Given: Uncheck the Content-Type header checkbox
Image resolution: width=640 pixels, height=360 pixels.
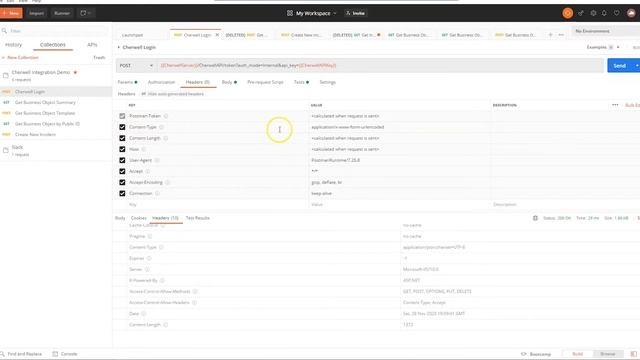Looking at the screenshot, I should tap(122, 127).
